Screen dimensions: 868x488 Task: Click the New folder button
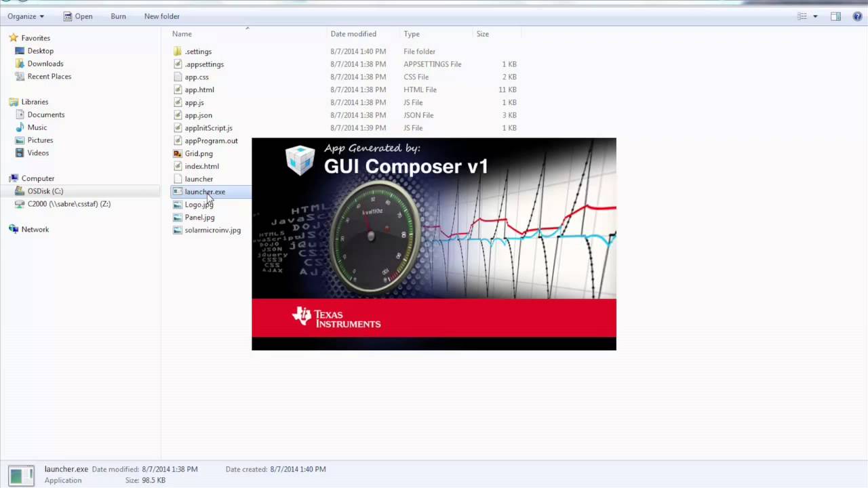coord(161,16)
